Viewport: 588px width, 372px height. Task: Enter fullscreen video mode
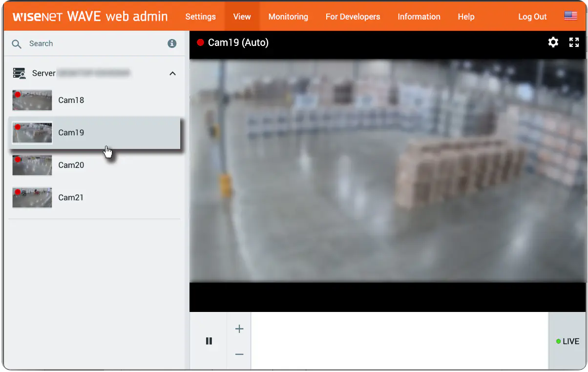click(574, 42)
